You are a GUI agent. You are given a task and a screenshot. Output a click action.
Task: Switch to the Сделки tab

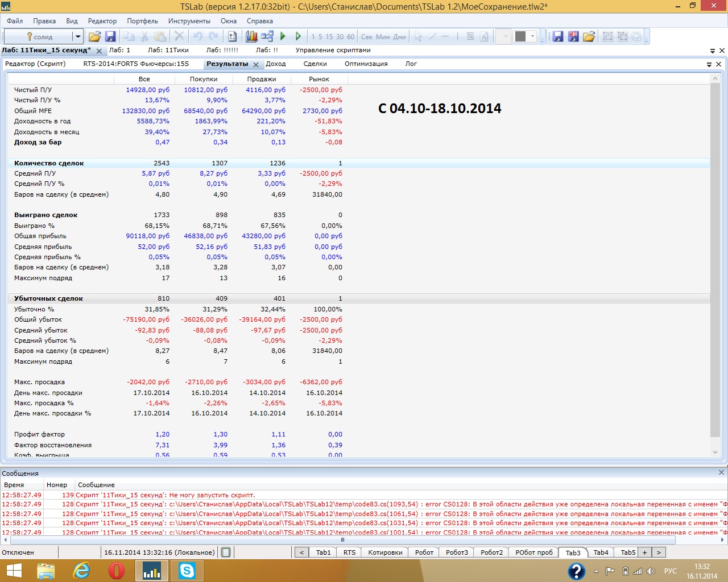[x=315, y=64]
